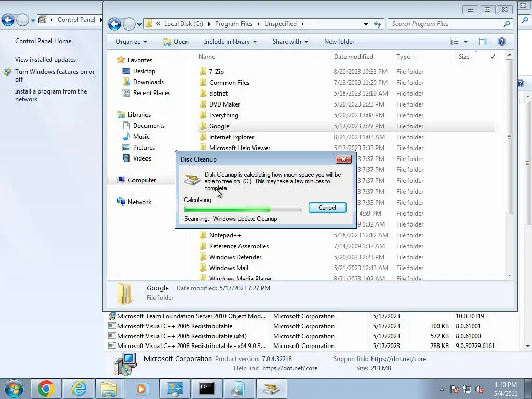Viewport: 532px width, 399px height.
Task: Click the Action Center flag tray icon
Action: coord(455,389)
